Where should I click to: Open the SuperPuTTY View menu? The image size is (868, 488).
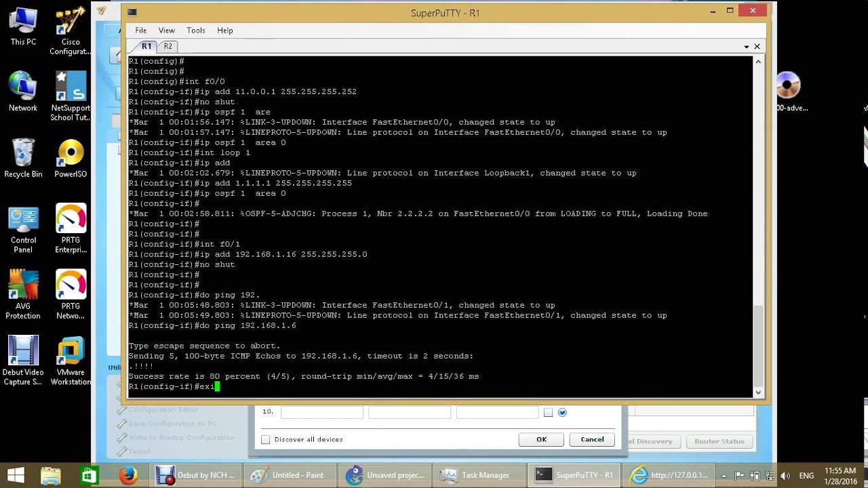[x=166, y=30]
